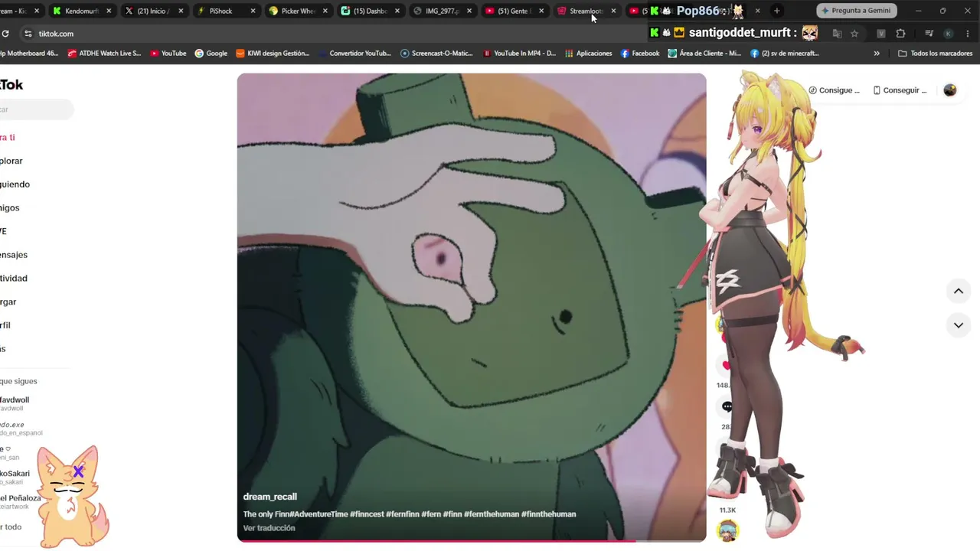Open the Amigos section
Viewport: 980px width, 551px height.
pyautogui.click(x=10, y=208)
